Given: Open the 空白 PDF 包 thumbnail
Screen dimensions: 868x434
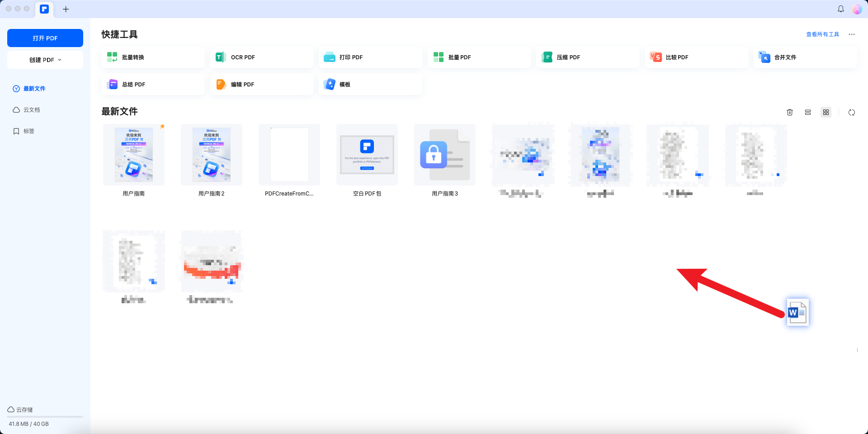Looking at the screenshot, I should pyautogui.click(x=367, y=154).
